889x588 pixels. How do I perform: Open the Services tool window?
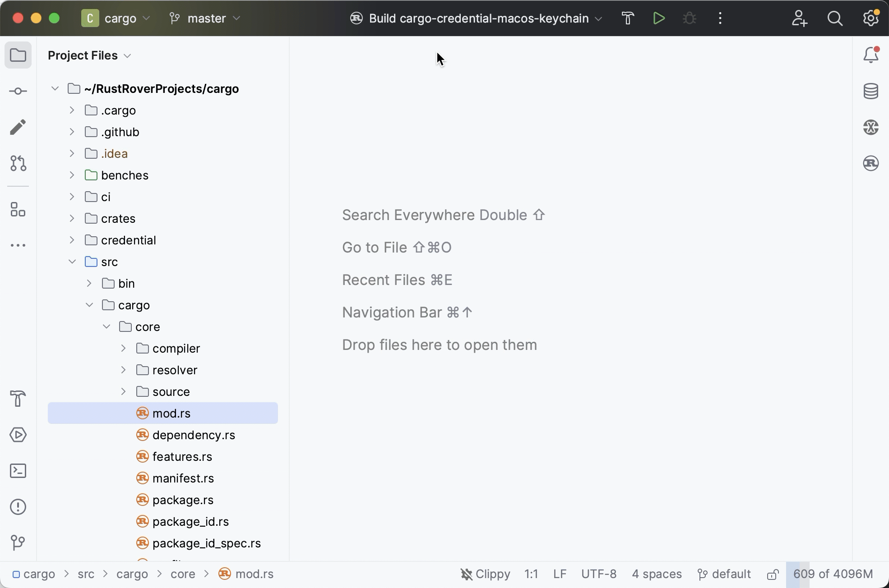18,435
